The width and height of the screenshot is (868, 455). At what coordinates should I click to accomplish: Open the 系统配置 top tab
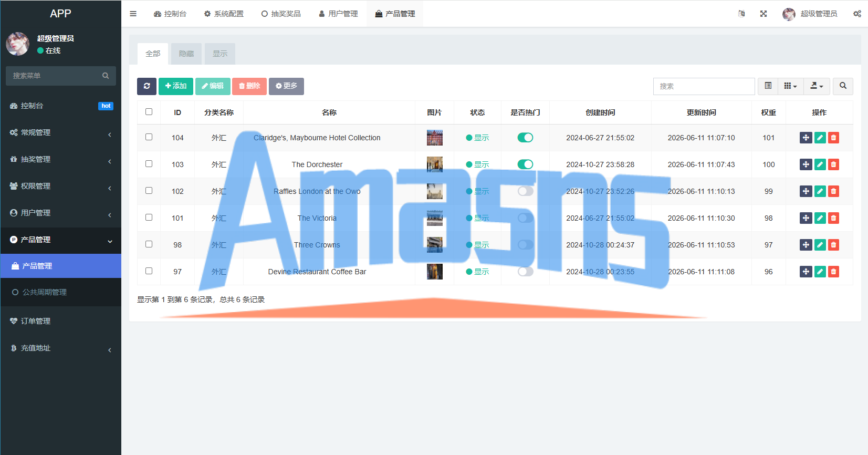click(x=224, y=14)
